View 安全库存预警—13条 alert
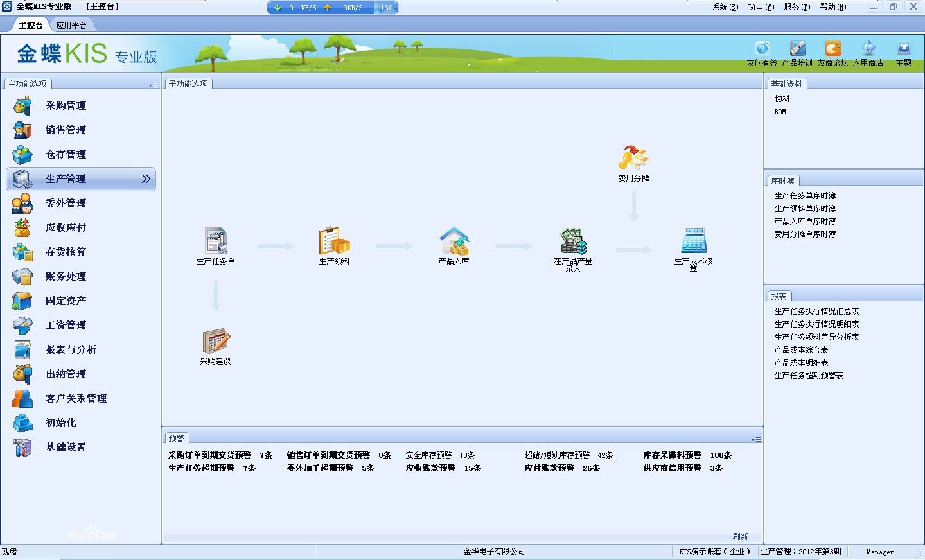 coord(440,455)
